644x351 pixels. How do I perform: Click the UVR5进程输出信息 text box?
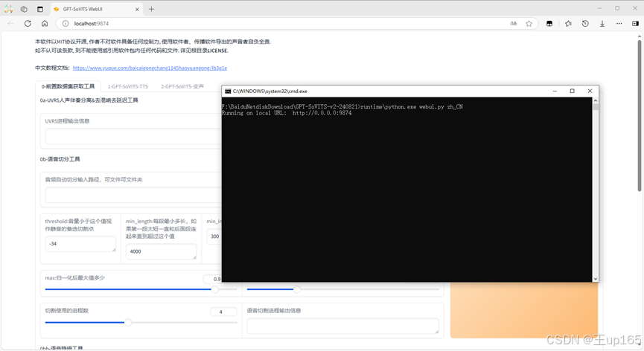(x=133, y=137)
